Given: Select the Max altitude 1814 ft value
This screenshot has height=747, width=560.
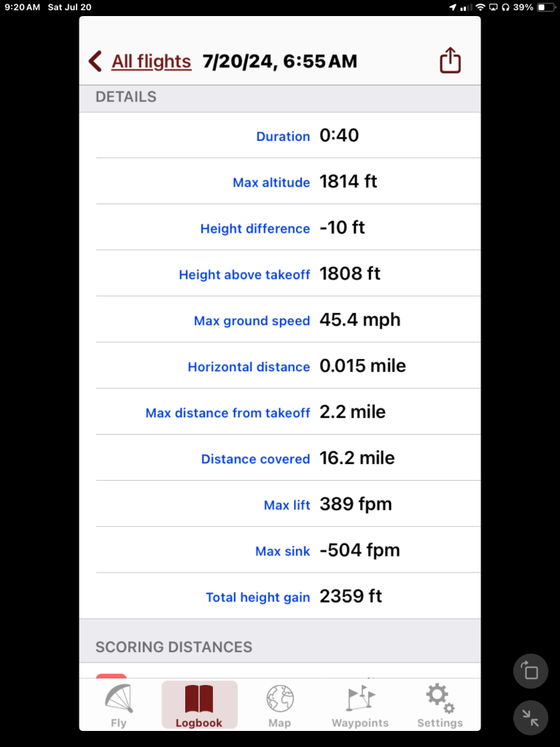Looking at the screenshot, I should pyautogui.click(x=349, y=182).
